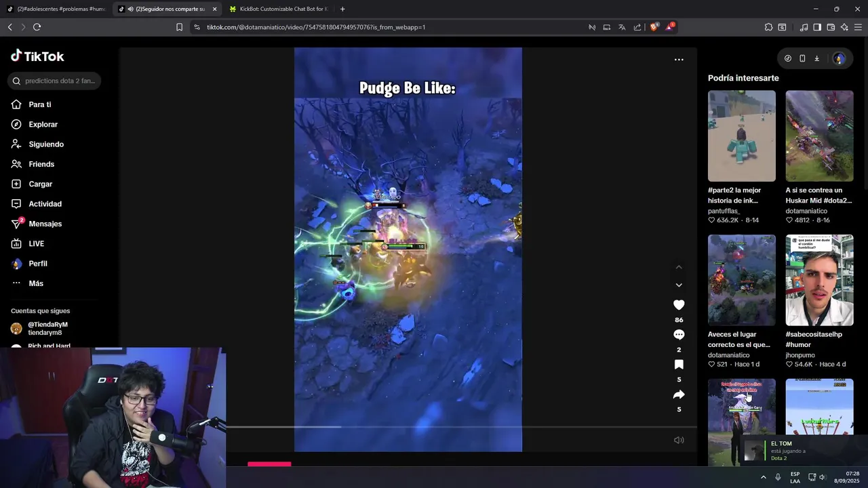Click the browser back button

(9, 27)
